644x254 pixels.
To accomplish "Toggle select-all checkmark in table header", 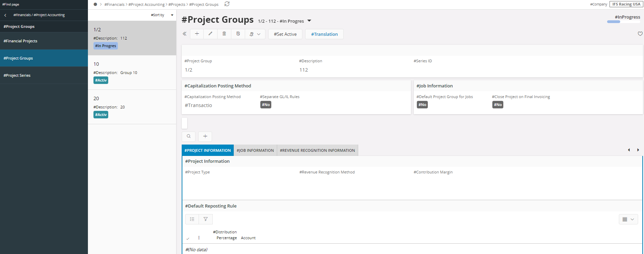I will pyautogui.click(x=188, y=238).
